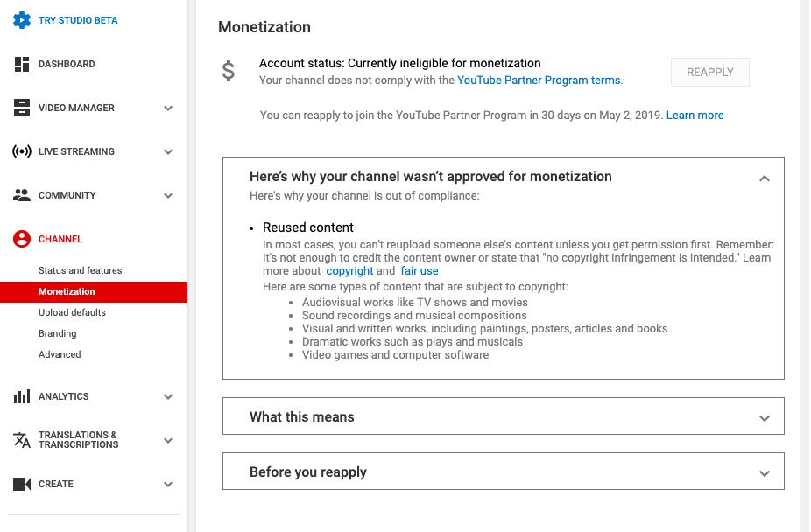Open Status and features page

[x=81, y=270]
